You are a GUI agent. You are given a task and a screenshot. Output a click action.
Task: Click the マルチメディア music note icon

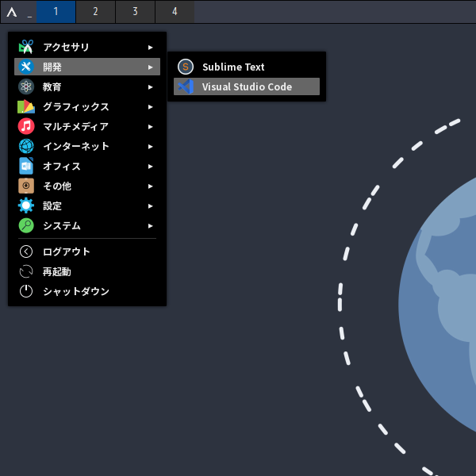(26, 127)
